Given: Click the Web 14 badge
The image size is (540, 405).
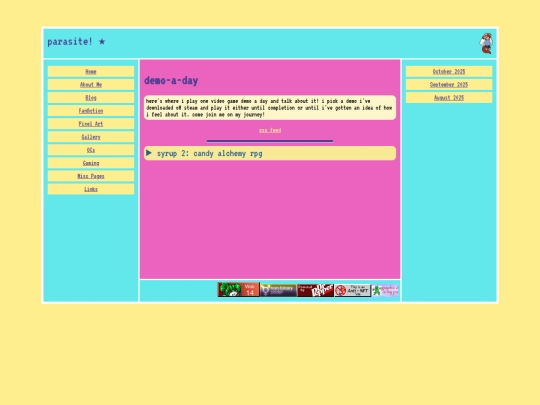Looking at the screenshot, I should point(238,290).
